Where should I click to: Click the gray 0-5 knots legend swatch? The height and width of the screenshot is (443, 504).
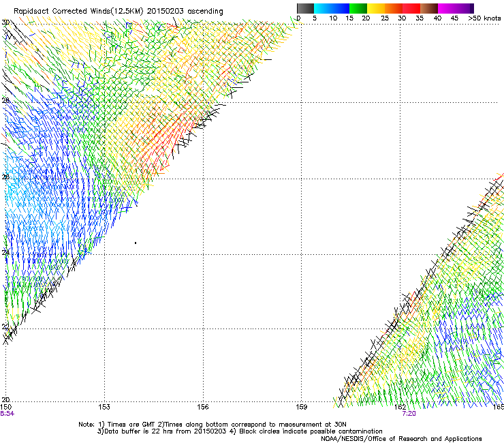[305, 8]
